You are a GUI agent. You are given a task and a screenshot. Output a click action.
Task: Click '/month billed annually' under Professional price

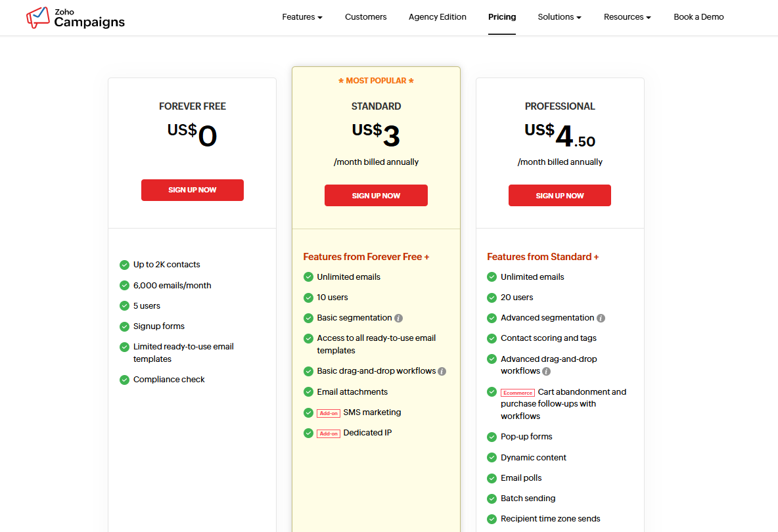[x=560, y=162]
